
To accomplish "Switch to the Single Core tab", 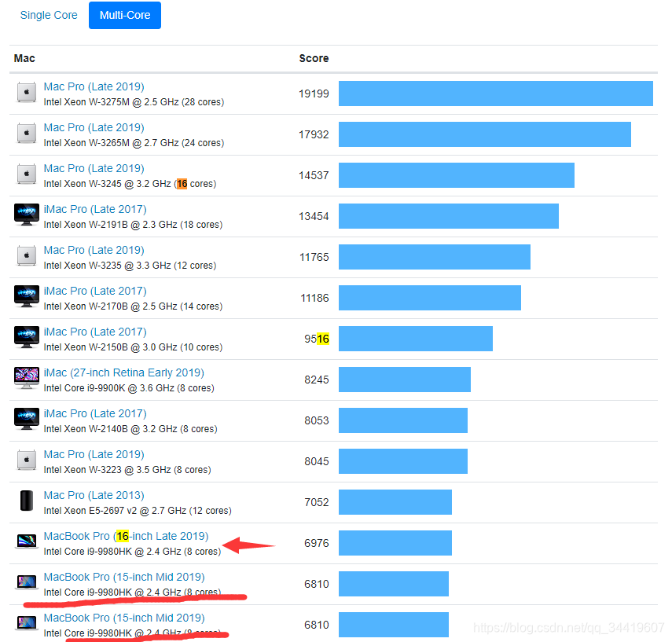I will pyautogui.click(x=49, y=15).
